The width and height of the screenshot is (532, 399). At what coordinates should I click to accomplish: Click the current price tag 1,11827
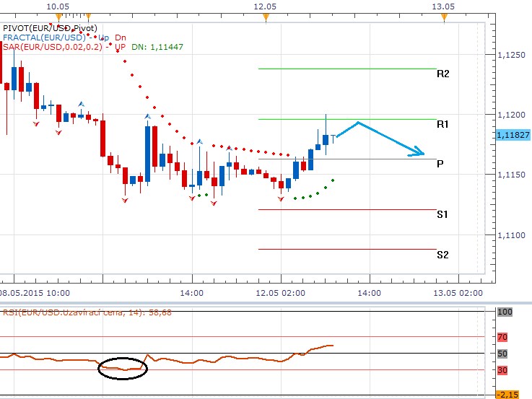[x=513, y=135]
